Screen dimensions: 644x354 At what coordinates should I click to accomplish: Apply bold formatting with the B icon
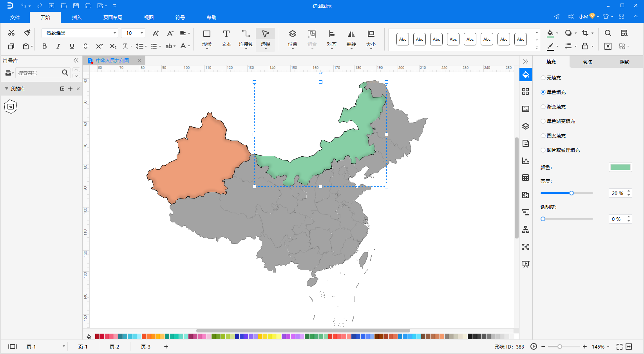(x=44, y=46)
